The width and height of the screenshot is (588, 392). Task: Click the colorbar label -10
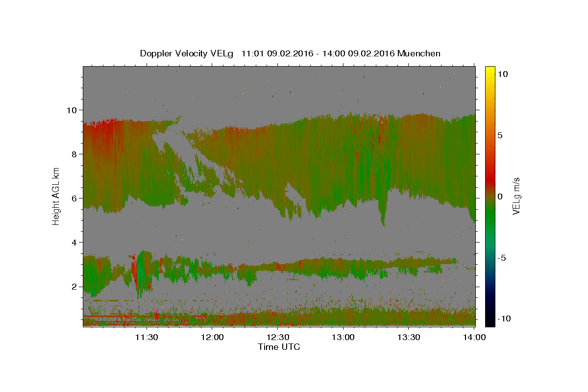505,318
